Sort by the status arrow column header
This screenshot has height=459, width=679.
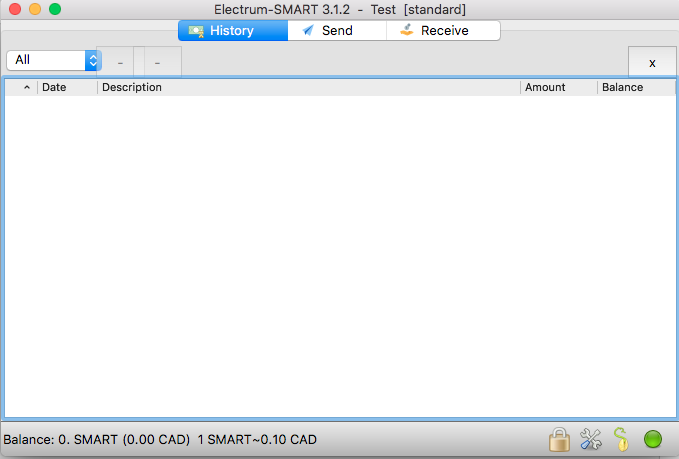point(22,87)
